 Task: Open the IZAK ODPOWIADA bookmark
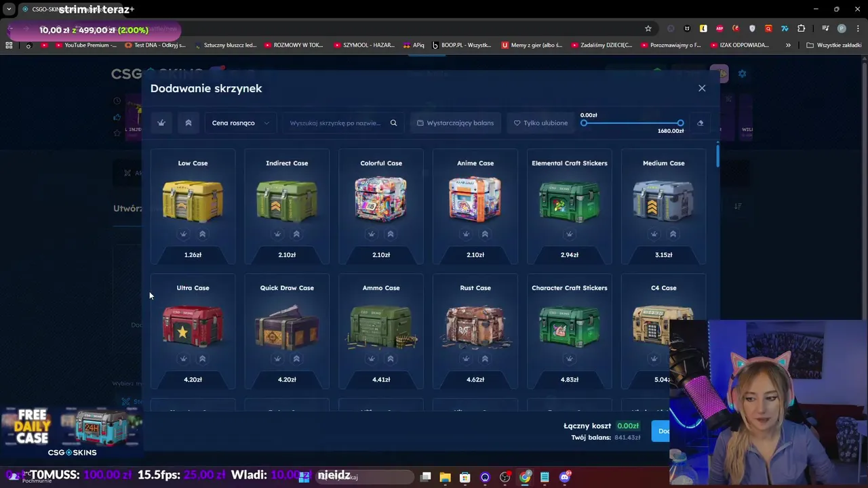click(740, 45)
